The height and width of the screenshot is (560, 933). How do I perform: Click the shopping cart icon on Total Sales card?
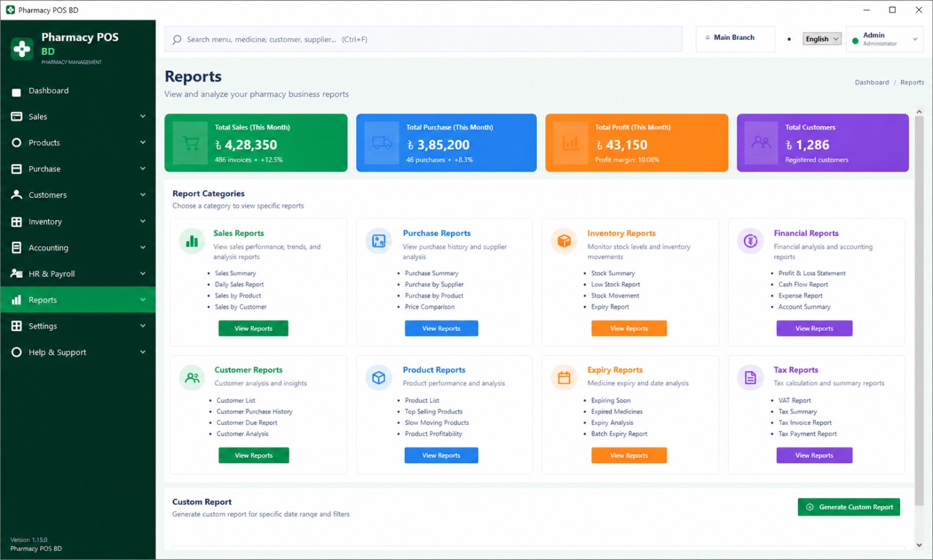click(190, 143)
